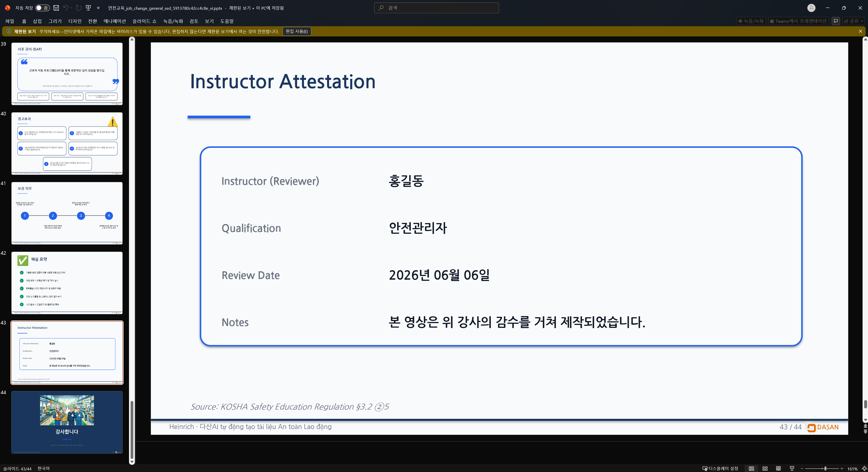The height and width of the screenshot is (472, 868).
Task: Select slide 44 감사합니다 thumbnail
Action: click(x=67, y=422)
